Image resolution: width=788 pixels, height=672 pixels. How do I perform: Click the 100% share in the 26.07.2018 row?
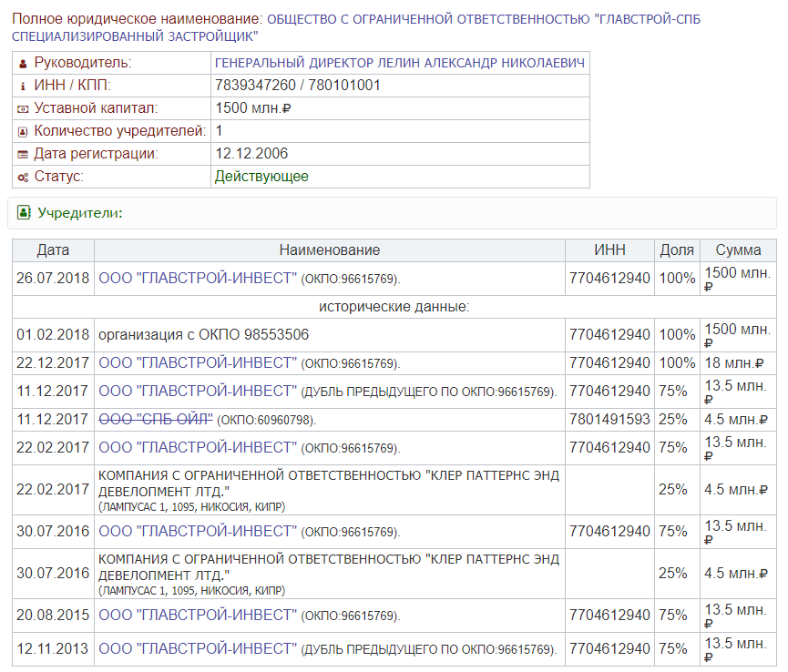click(677, 279)
